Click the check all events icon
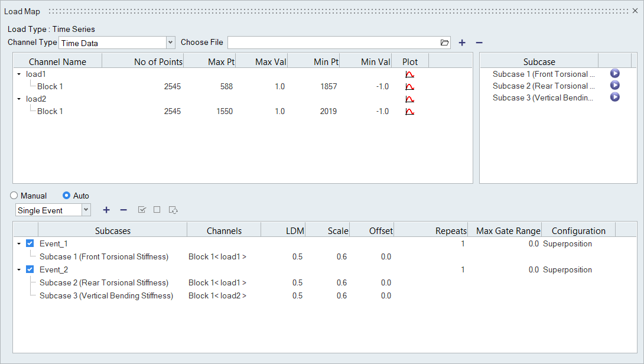Viewport: 644px width, 364px height. (x=142, y=210)
